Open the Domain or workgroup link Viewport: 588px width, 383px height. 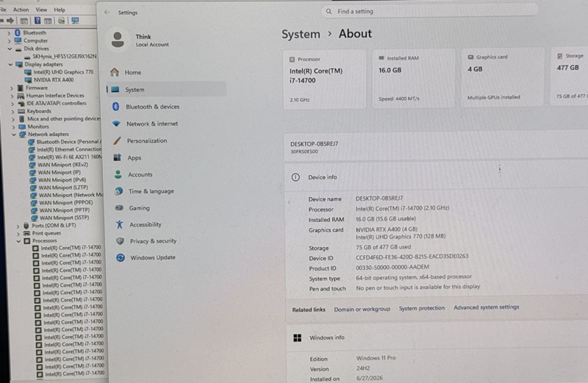pos(362,309)
